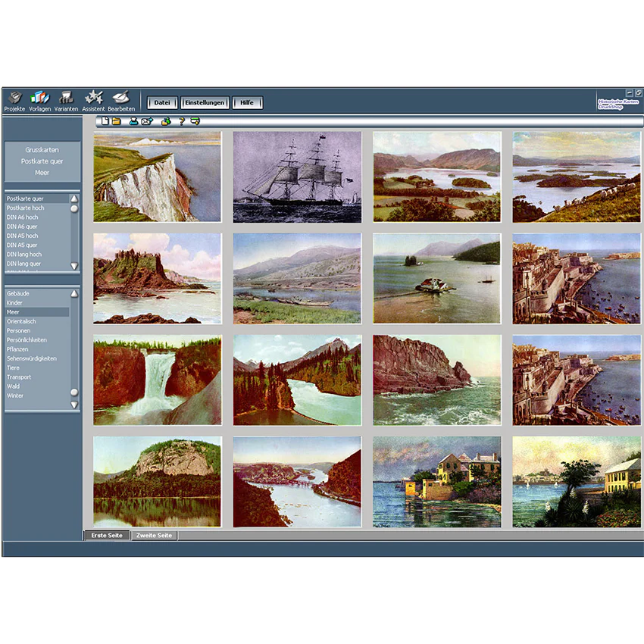Click the print icon in toolbar
Image resolution: width=644 pixels, height=644 pixels.
pyautogui.click(x=133, y=121)
